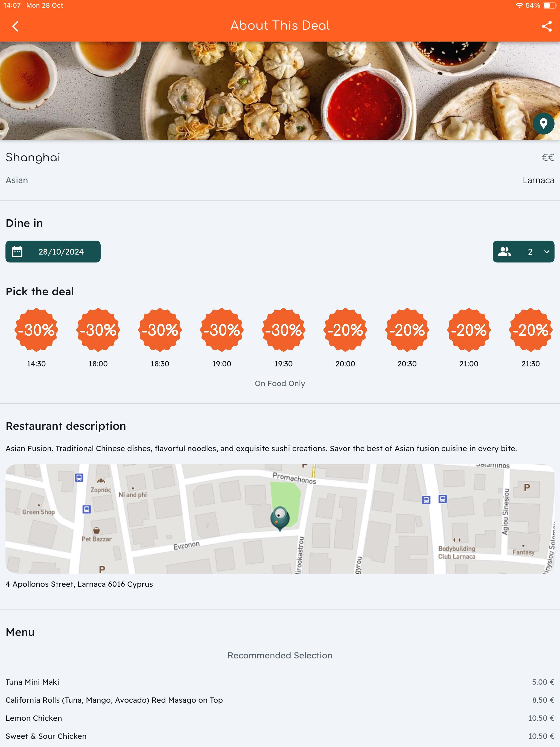The image size is (560, 747).
Task: Open the Lemon Chicken menu item
Action: (x=280, y=718)
